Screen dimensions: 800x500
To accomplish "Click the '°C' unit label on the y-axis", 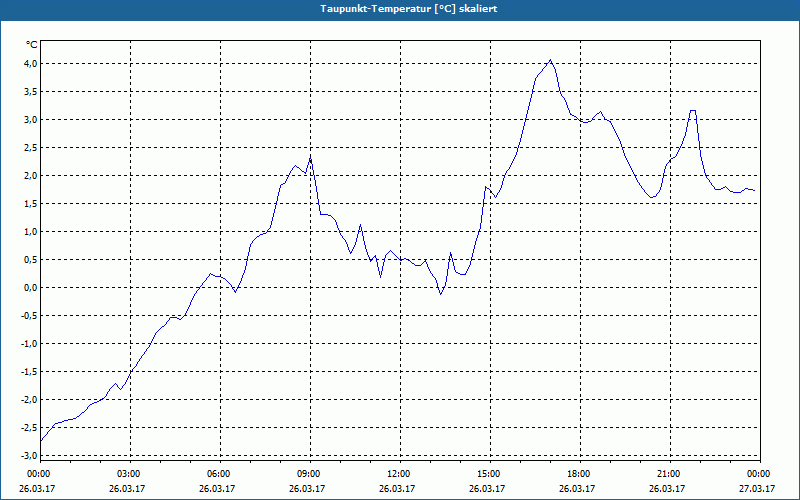I will [x=32, y=45].
